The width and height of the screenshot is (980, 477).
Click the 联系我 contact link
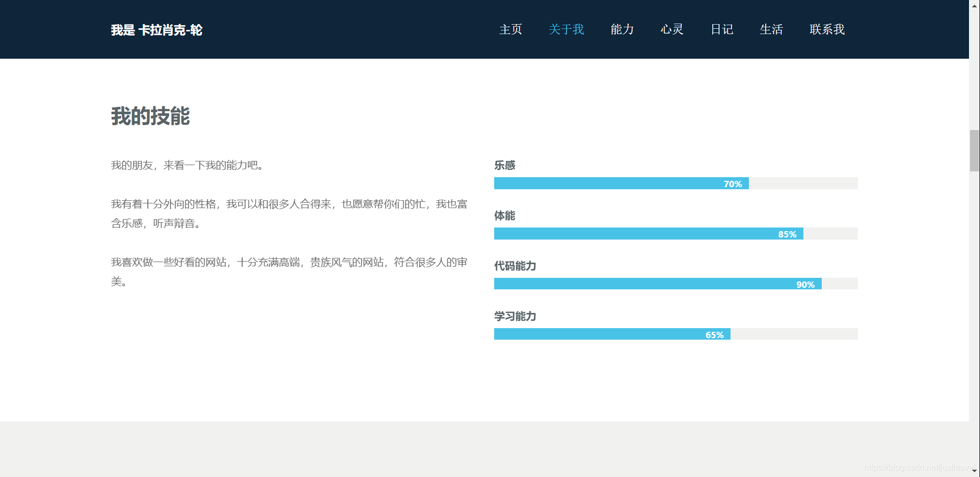(827, 29)
